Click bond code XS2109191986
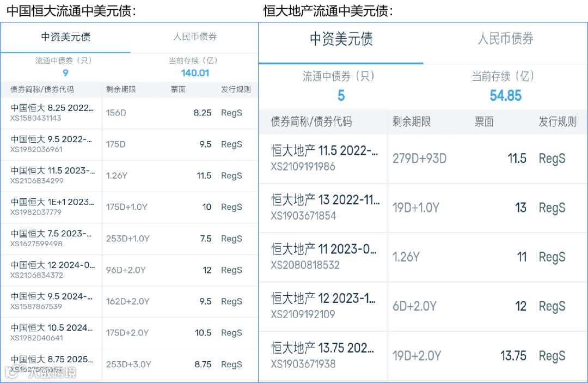This screenshot has height=383, width=588. [x=303, y=167]
